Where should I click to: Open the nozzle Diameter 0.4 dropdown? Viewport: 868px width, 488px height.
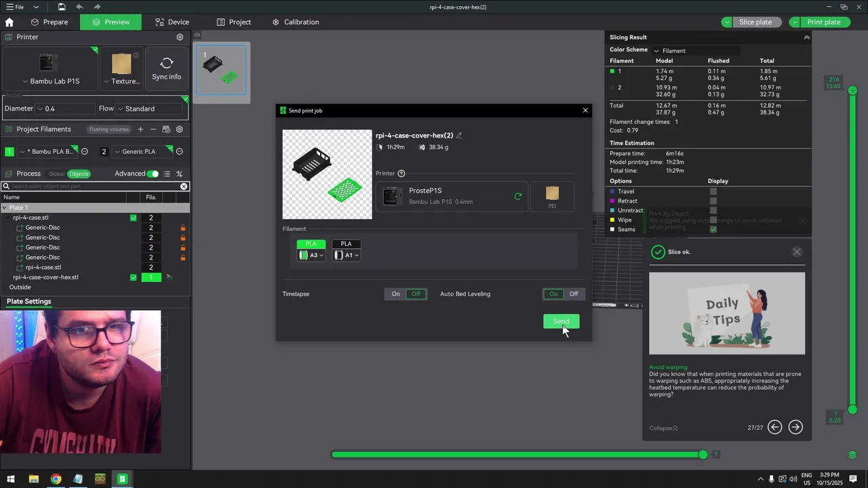click(66, 108)
